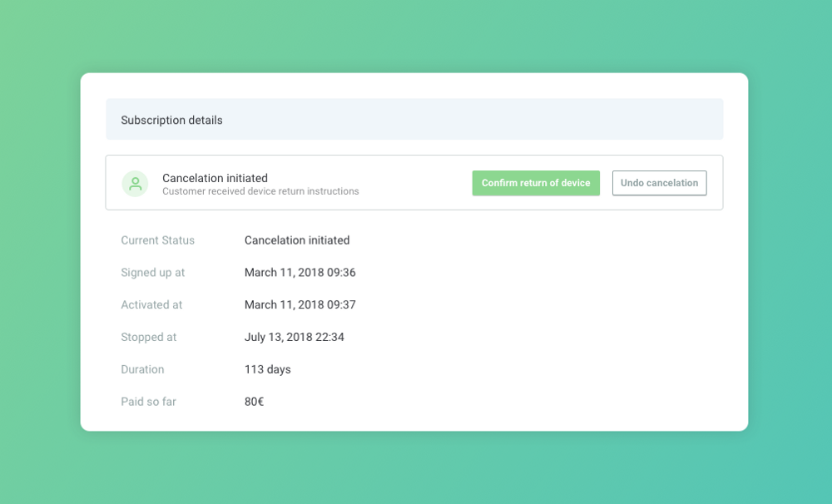Screen dimensions: 832x504
Task: Select the 113 days value
Action: tap(267, 370)
